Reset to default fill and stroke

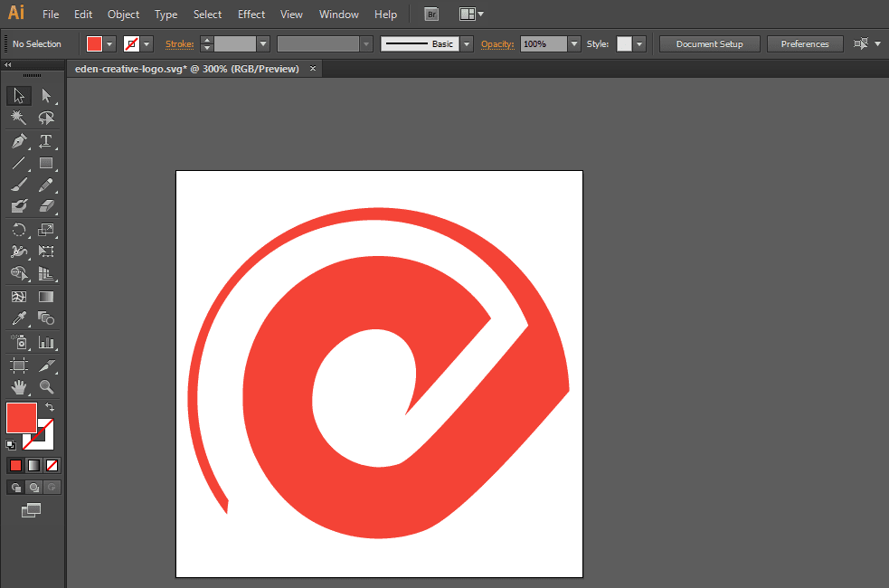click(x=10, y=445)
